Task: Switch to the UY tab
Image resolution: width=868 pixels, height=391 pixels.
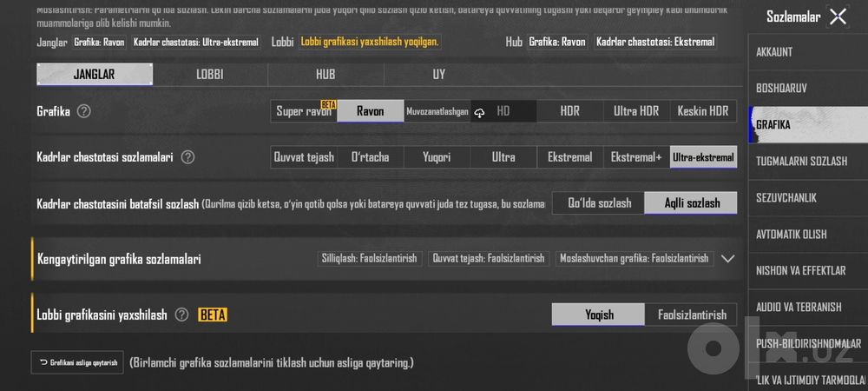Action: 439,74
